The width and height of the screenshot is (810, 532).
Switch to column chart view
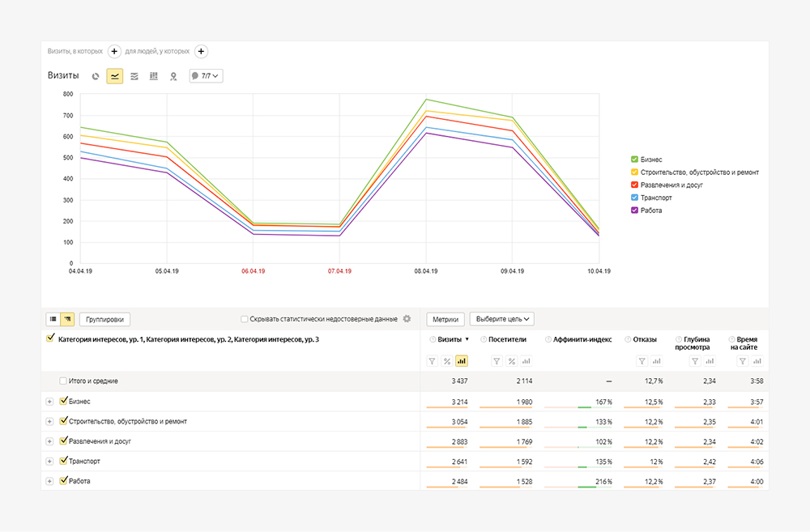pos(154,76)
